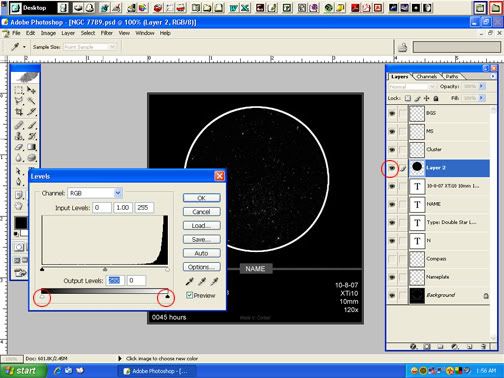
Task: Hide the NAME text layer
Action: pyautogui.click(x=392, y=204)
